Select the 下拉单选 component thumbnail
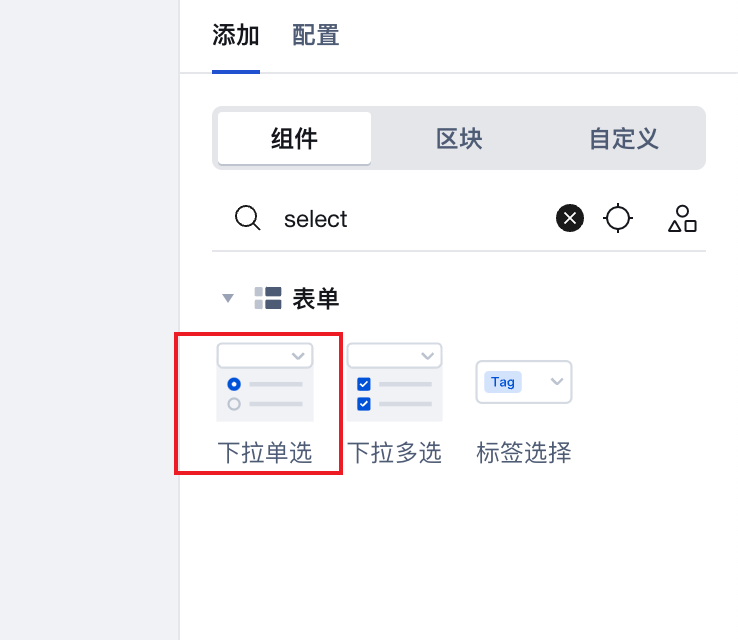The height and width of the screenshot is (640, 738). [265, 382]
